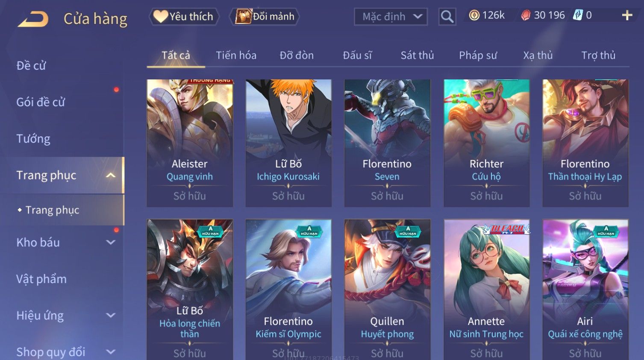
Task: Tap the red ruby currency icon
Action: [525, 15]
